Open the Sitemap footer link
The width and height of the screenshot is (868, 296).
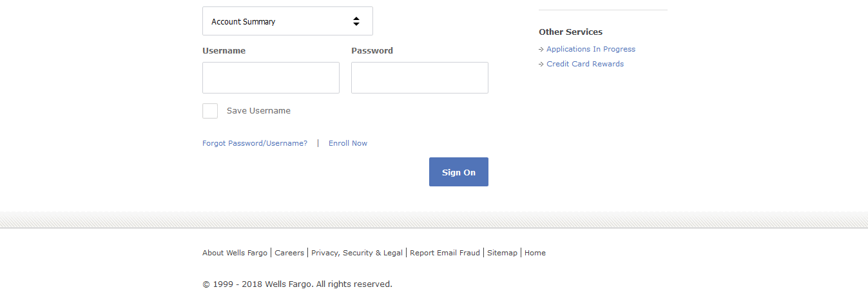[x=502, y=253]
